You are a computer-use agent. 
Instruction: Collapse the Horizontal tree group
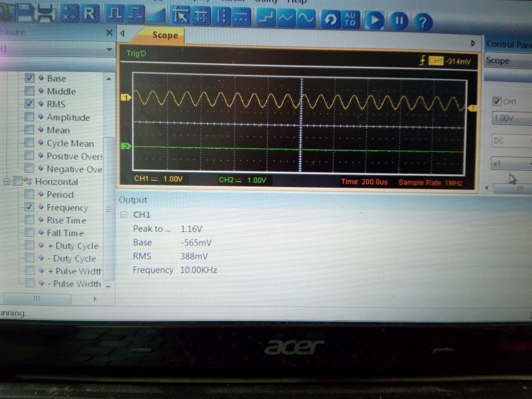coord(7,182)
